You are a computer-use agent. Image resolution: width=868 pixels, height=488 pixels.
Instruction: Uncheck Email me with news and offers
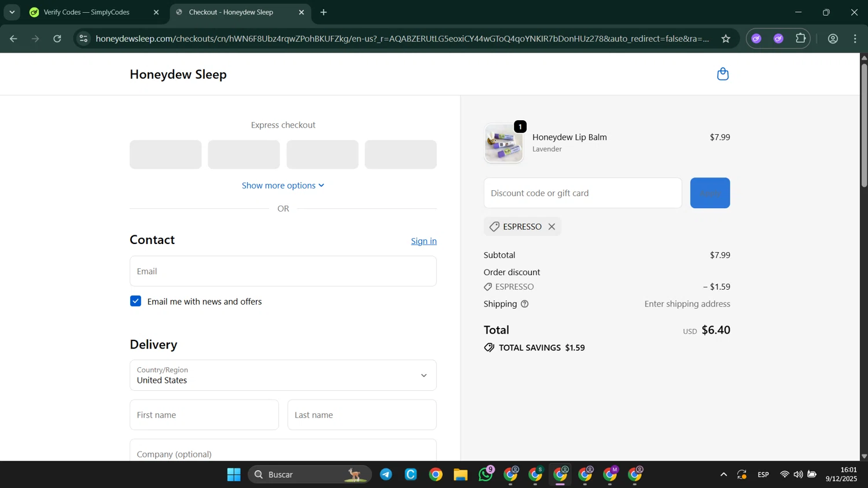135,301
